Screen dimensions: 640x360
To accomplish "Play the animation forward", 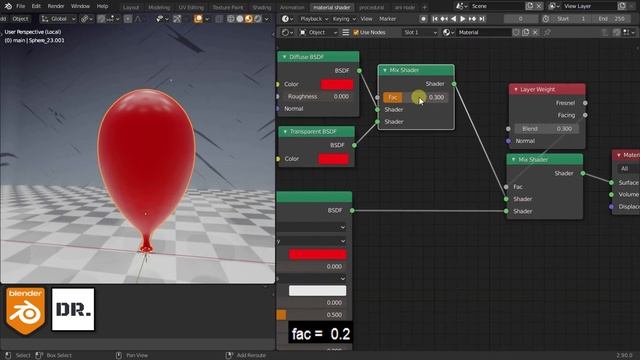I will [x=462, y=19].
